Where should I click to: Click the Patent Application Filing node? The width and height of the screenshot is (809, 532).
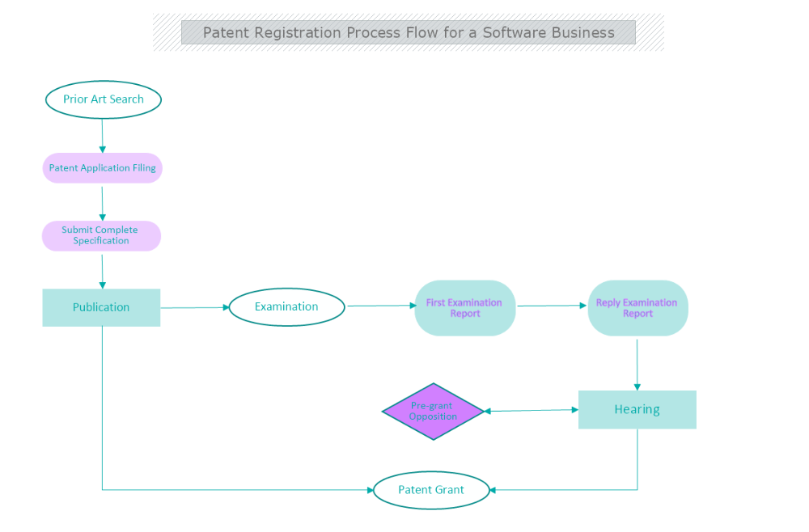102,167
